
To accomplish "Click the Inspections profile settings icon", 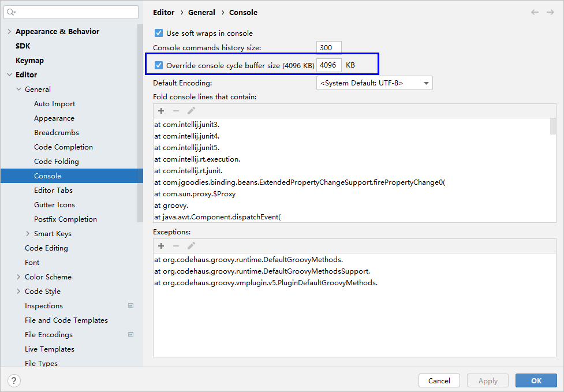I will [130, 305].
